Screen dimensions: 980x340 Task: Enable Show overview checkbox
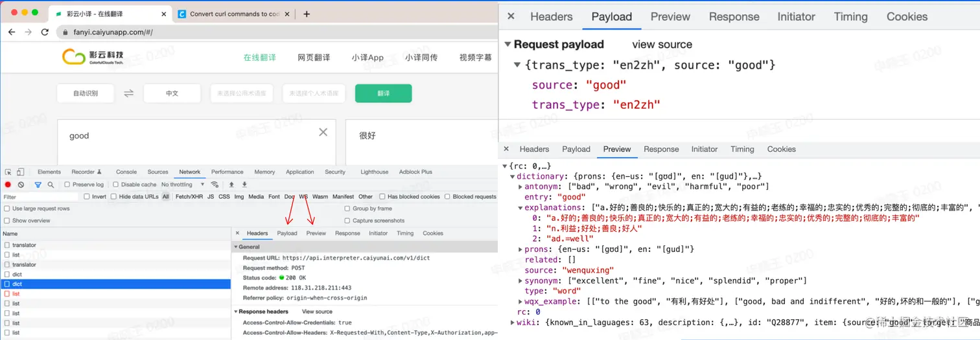click(7, 220)
